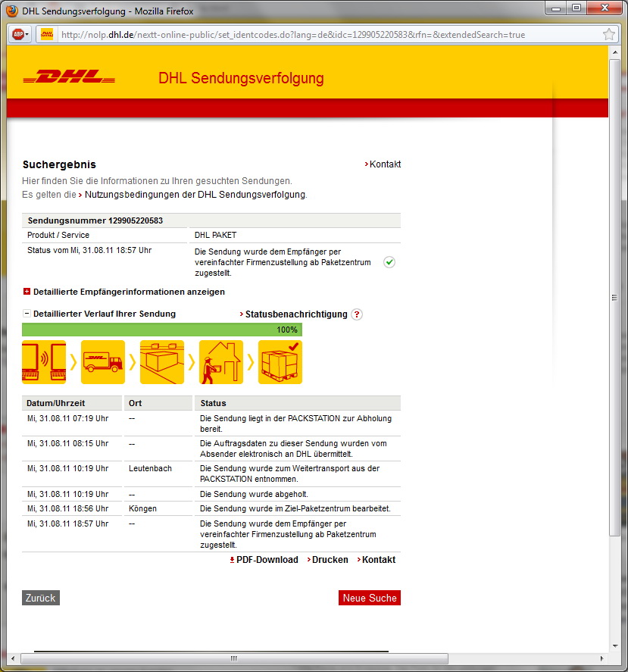Screen dimensions: 628x672
Task: Download the tracking PDF
Action: pos(267,560)
